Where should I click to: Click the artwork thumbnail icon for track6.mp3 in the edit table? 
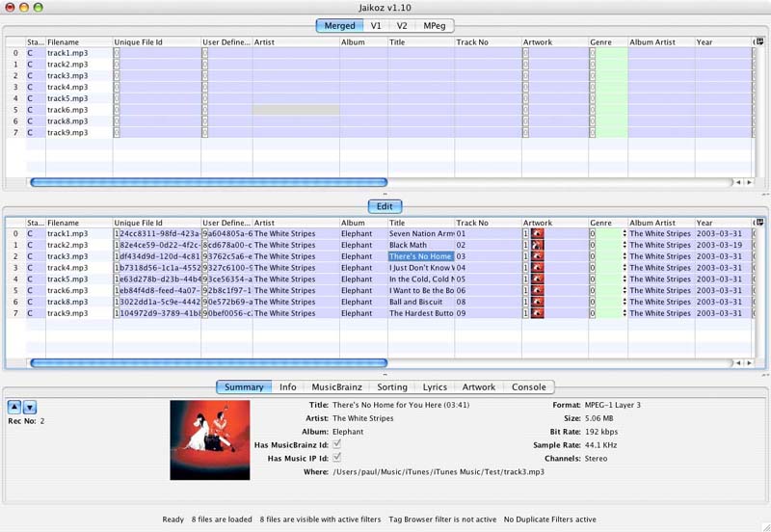pyautogui.click(x=537, y=290)
